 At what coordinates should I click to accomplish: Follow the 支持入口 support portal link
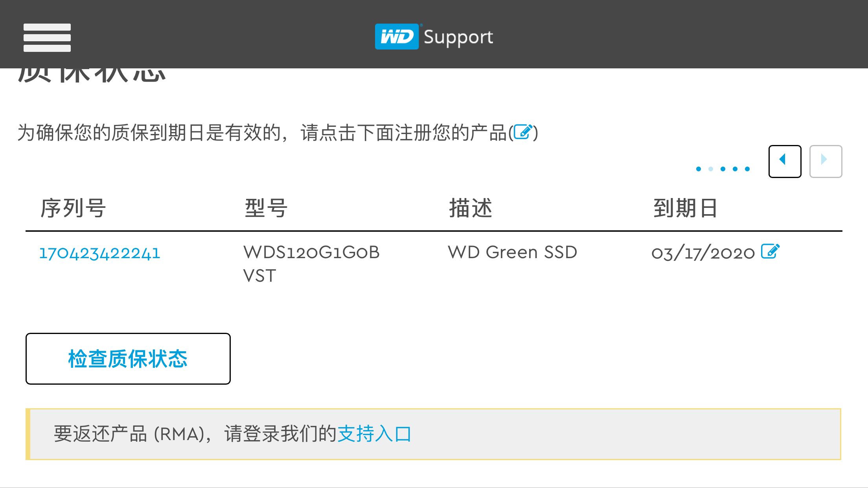coord(374,434)
